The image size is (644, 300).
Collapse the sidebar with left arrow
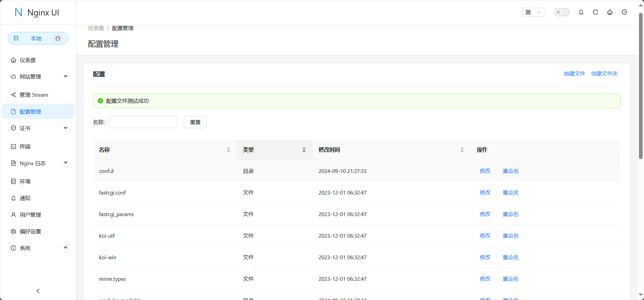38,291
